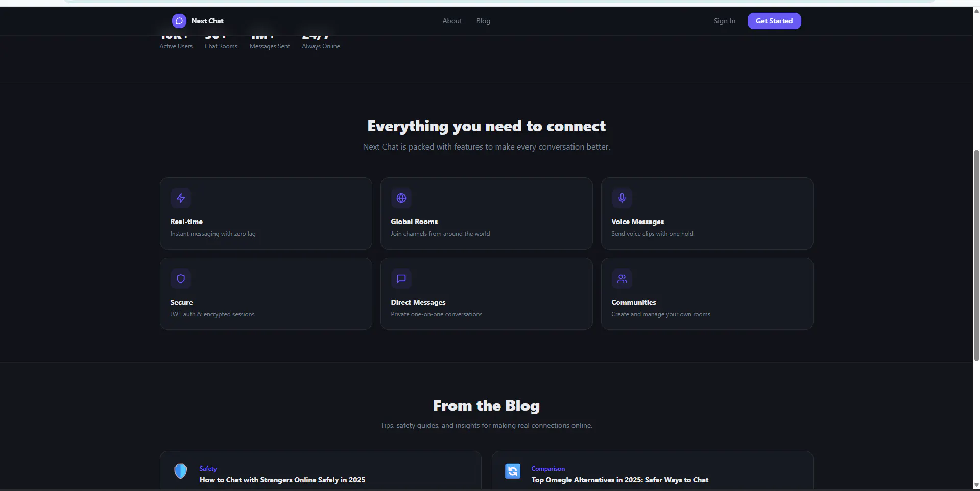Click the Secure card title
This screenshot has height=491, width=980.
coord(181,302)
